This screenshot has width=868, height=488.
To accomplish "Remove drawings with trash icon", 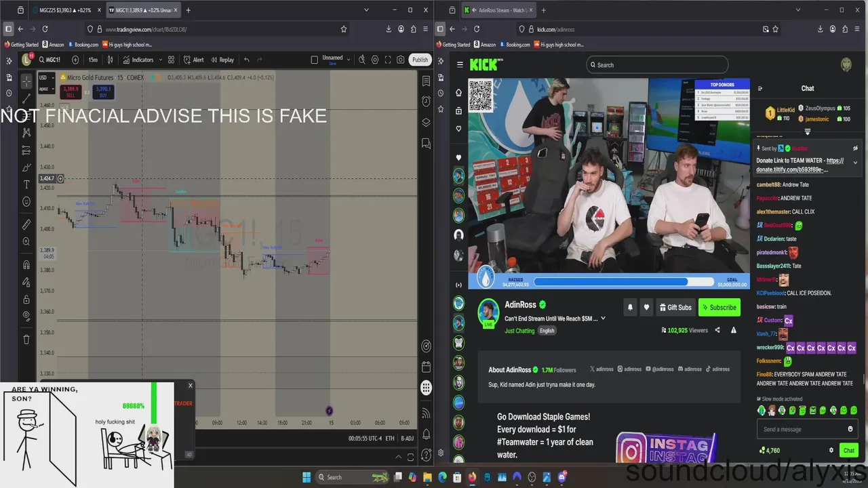I will (26, 339).
